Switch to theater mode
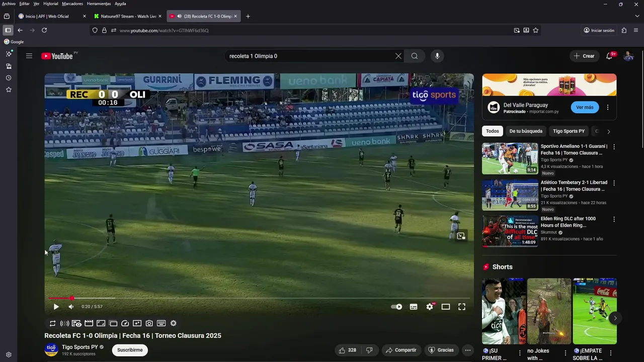Viewport: 644px width, 362px height. 446,307
